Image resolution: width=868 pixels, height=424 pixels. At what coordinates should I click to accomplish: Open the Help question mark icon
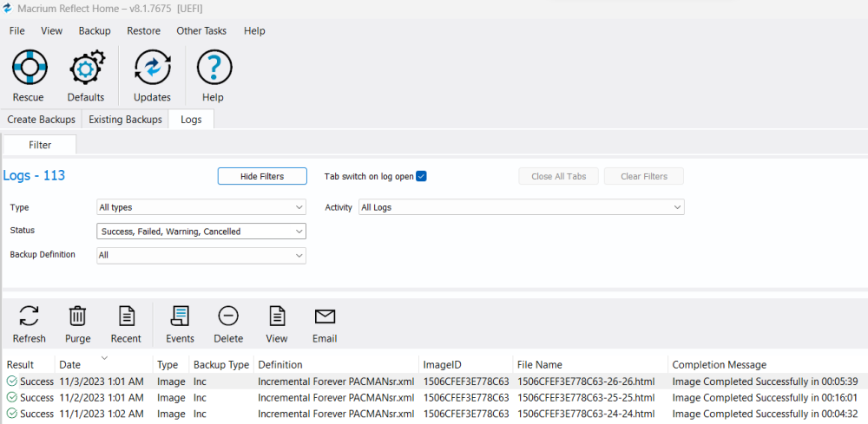click(214, 76)
